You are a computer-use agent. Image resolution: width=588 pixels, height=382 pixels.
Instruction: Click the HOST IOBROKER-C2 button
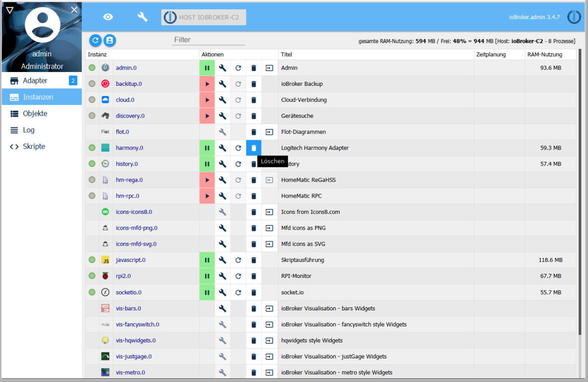pyautogui.click(x=204, y=17)
